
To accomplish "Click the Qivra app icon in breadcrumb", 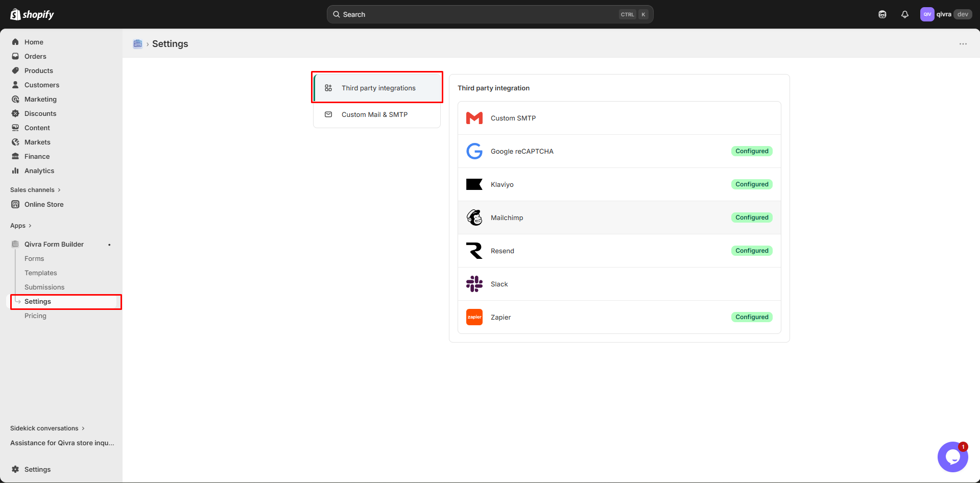I will coord(137,44).
